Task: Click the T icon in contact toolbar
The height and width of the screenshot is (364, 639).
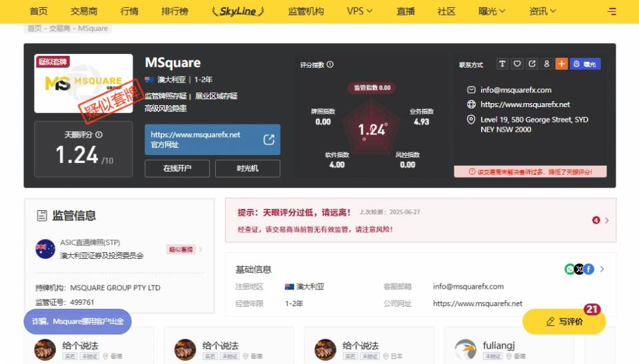Action: [x=502, y=64]
